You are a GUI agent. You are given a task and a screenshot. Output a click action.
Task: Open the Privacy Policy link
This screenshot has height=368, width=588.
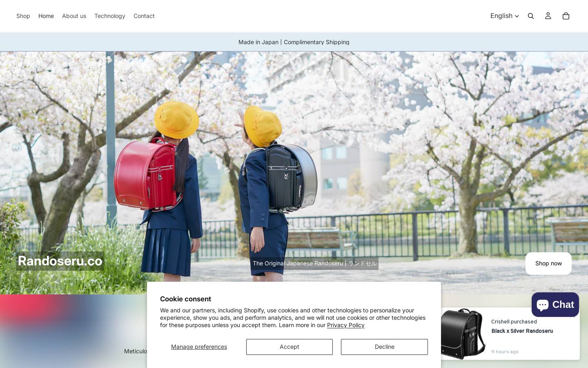(x=346, y=325)
